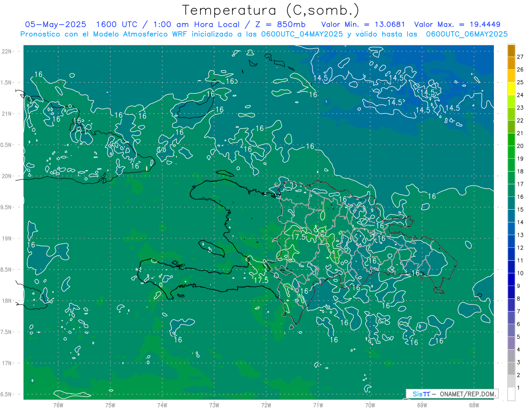Click the '18N' latitude label
The height and width of the screenshot is (411, 532).
[7, 301]
